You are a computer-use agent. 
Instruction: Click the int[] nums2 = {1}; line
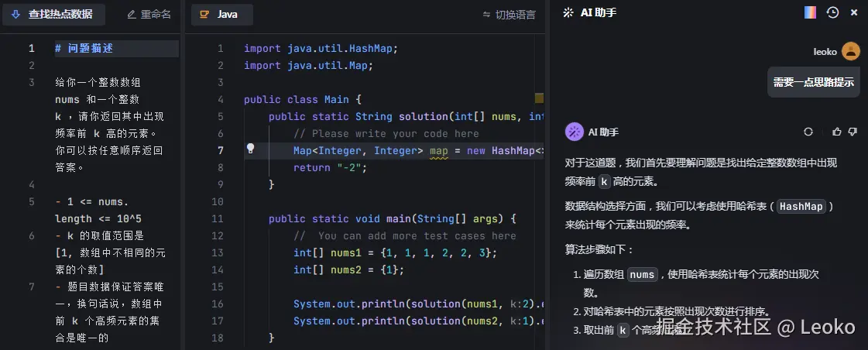348,269
